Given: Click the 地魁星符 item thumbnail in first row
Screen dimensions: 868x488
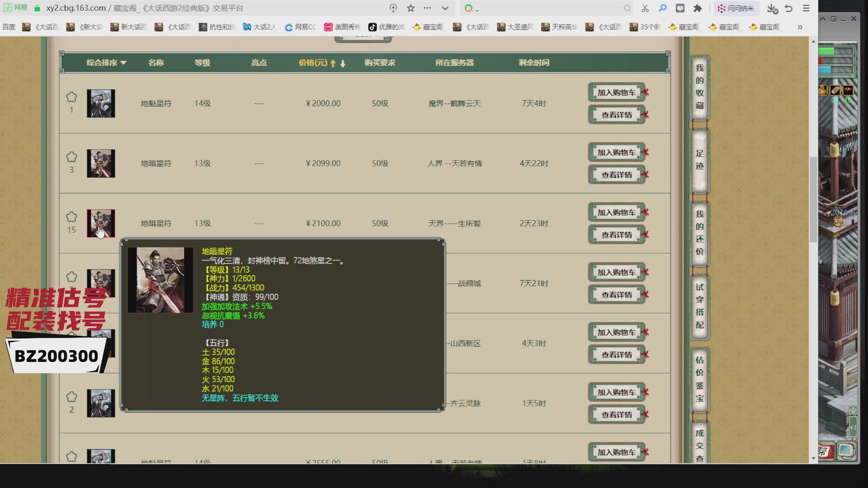Looking at the screenshot, I should pyautogui.click(x=101, y=103).
